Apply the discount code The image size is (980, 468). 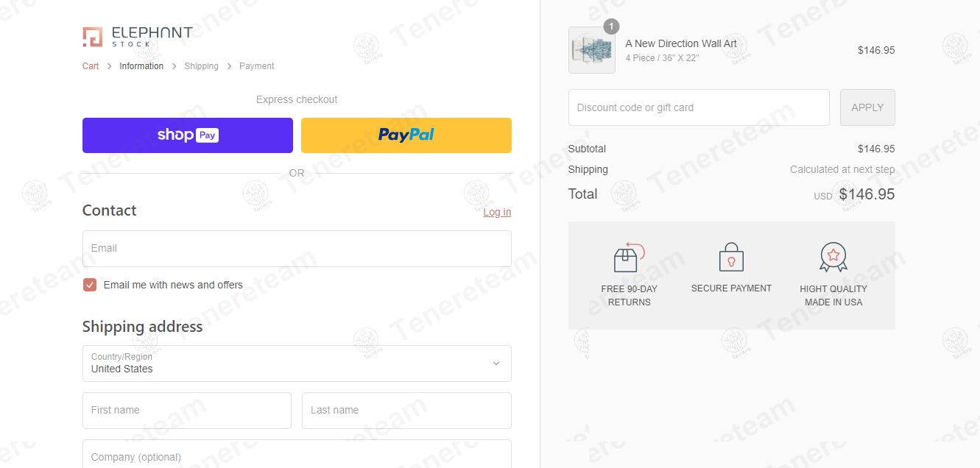point(867,107)
